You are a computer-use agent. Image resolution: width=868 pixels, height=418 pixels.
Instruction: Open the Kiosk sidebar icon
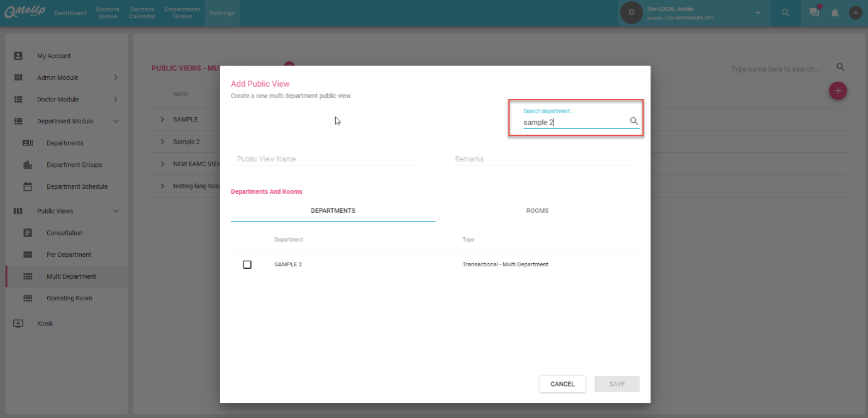[18, 324]
